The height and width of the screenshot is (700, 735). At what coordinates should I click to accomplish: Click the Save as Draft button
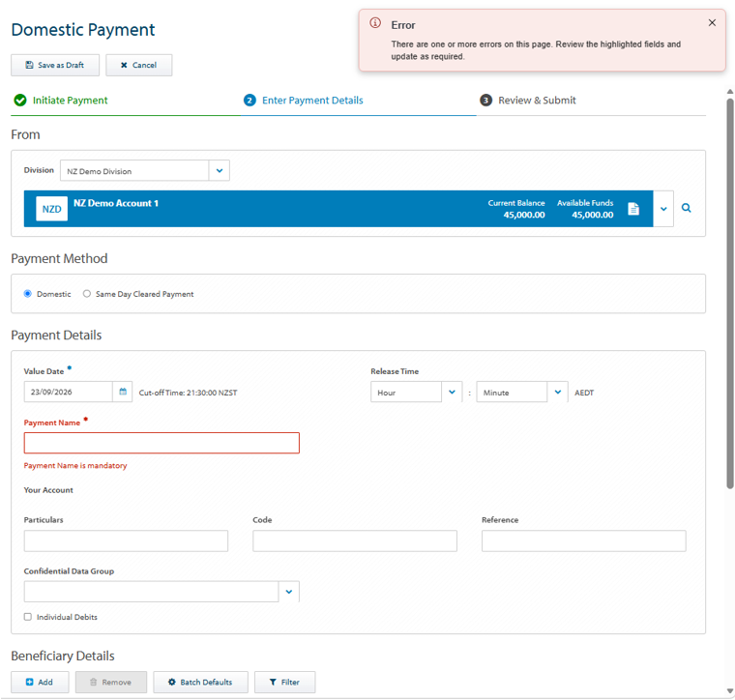coord(55,65)
